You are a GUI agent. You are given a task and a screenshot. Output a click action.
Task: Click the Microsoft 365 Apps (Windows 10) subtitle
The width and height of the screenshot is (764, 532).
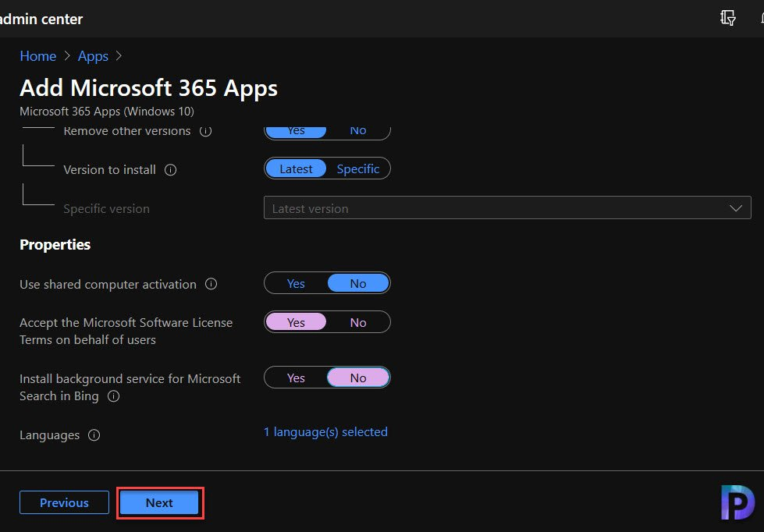click(107, 112)
